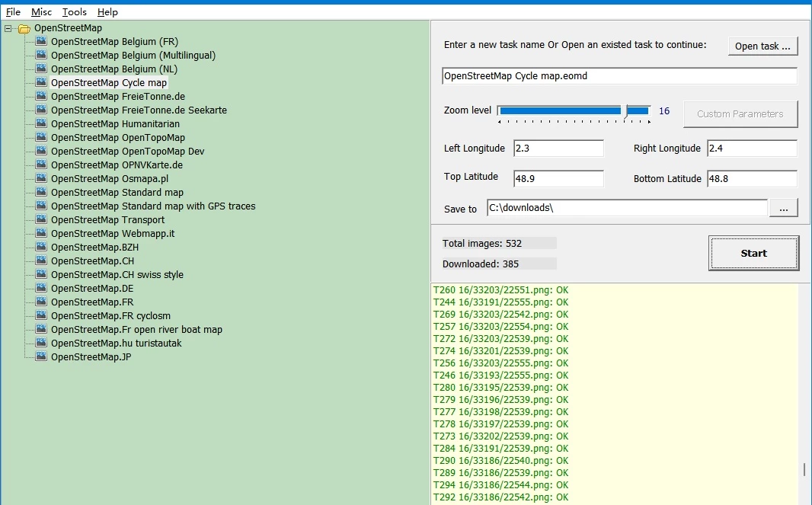The width and height of the screenshot is (812, 505).
Task: Select OpenStreetMap.Fr open river boat map
Action: 136,330
